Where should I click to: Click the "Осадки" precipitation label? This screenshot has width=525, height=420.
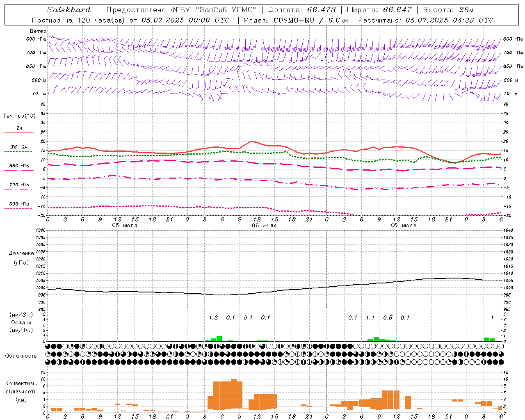pyautogui.click(x=21, y=322)
